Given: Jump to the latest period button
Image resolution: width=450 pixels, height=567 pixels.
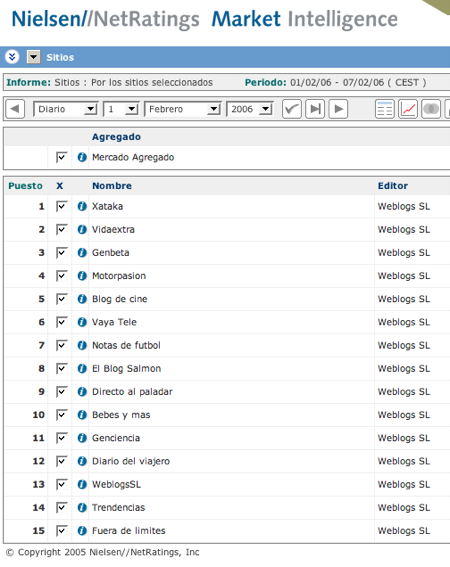Looking at the screenshot, I should click(x=315, y=109).
